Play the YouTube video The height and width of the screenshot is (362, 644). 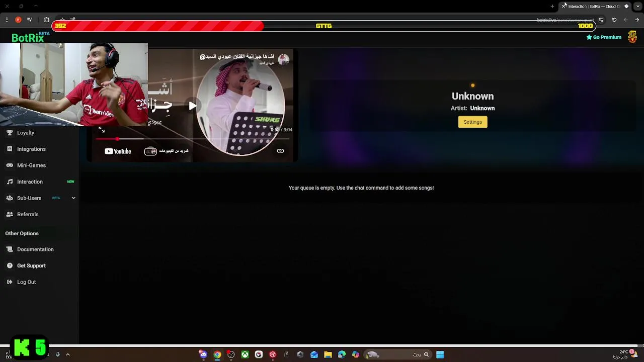pyautogui.click(x=193, y=106)
